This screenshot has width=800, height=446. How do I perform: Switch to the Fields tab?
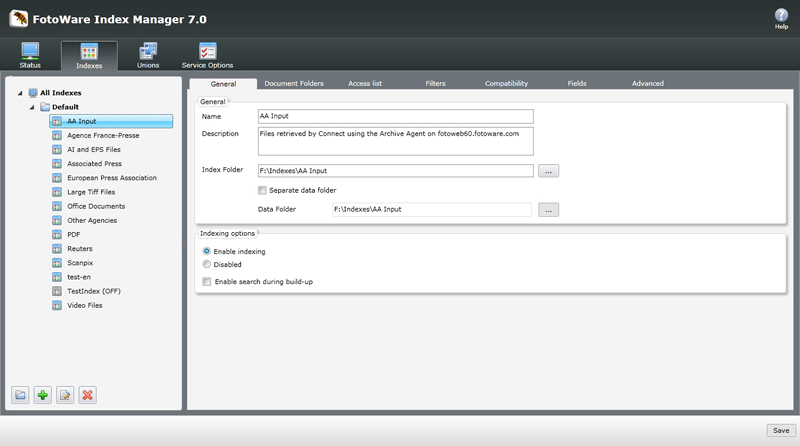tap(577, 84)
